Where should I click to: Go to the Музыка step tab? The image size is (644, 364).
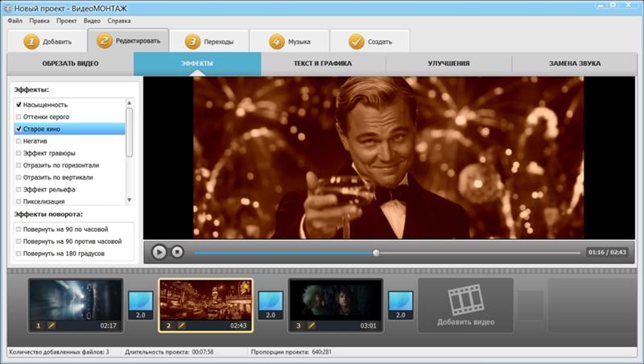(x=290, y=42)
